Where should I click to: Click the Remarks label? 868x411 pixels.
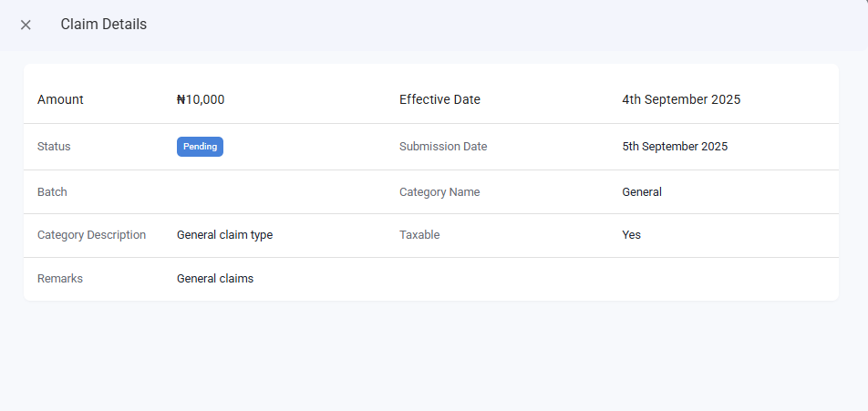pos(60,279)
